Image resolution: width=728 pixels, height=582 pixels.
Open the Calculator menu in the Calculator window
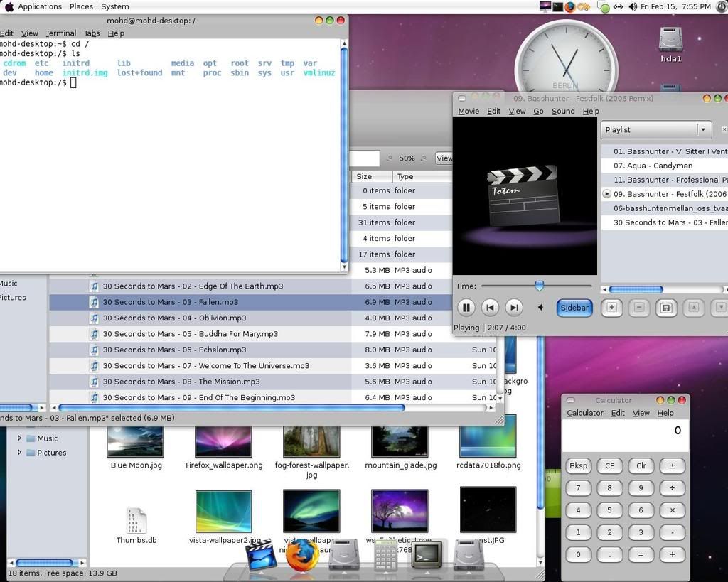point(585,413)
